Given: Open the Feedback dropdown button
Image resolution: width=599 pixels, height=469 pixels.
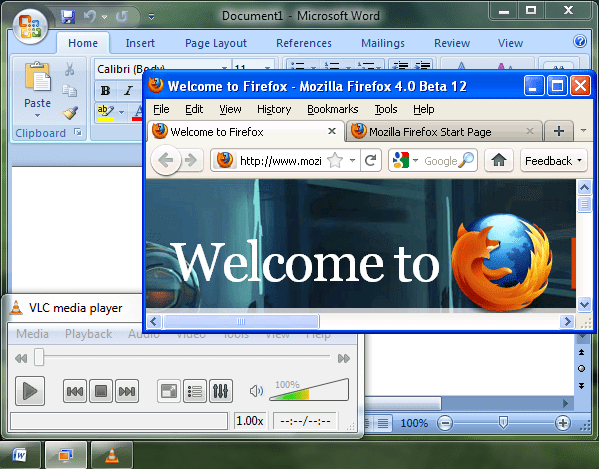Looking at the screenshot, I should [x=554, y=160].
